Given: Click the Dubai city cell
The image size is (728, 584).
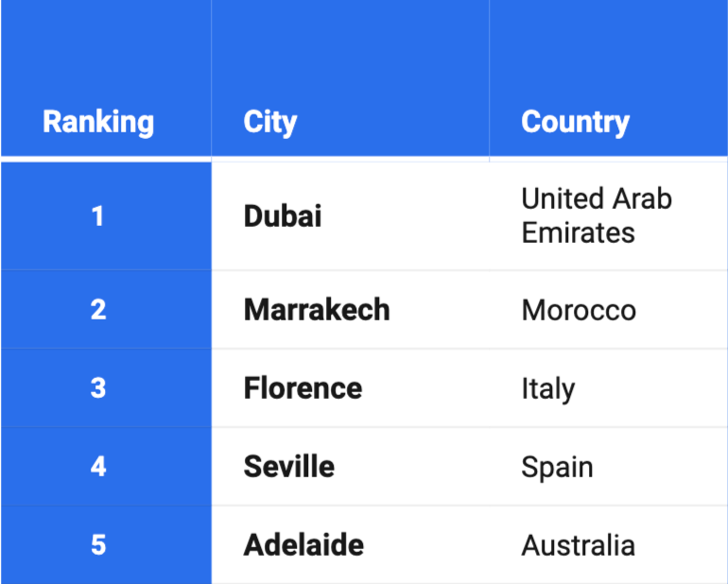Looking at the screenshot, I should coord(351,215).
